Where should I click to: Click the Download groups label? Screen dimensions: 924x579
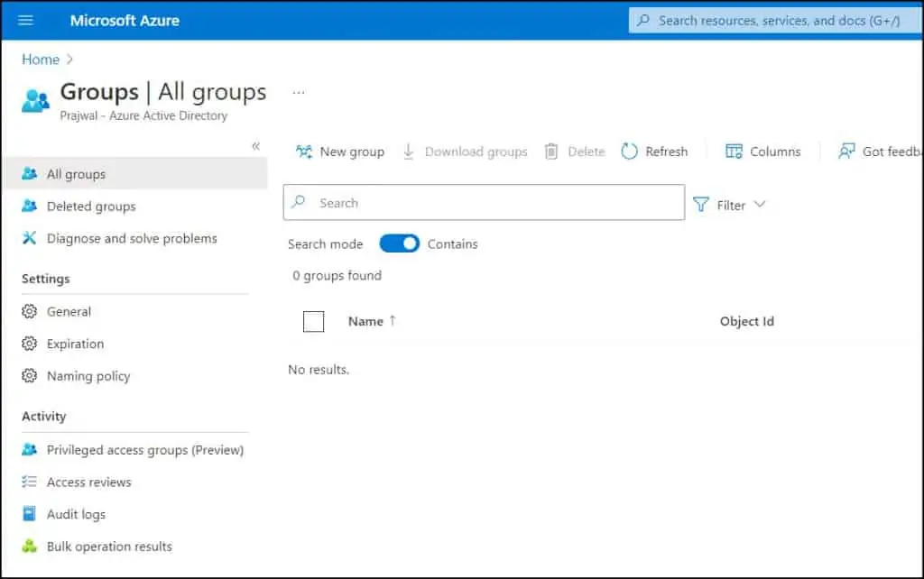click(x=476, y=152)
